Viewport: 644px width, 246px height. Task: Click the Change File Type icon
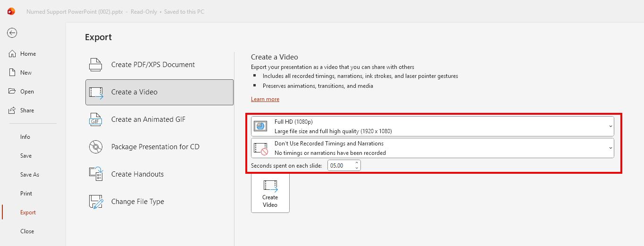[96, 202]
